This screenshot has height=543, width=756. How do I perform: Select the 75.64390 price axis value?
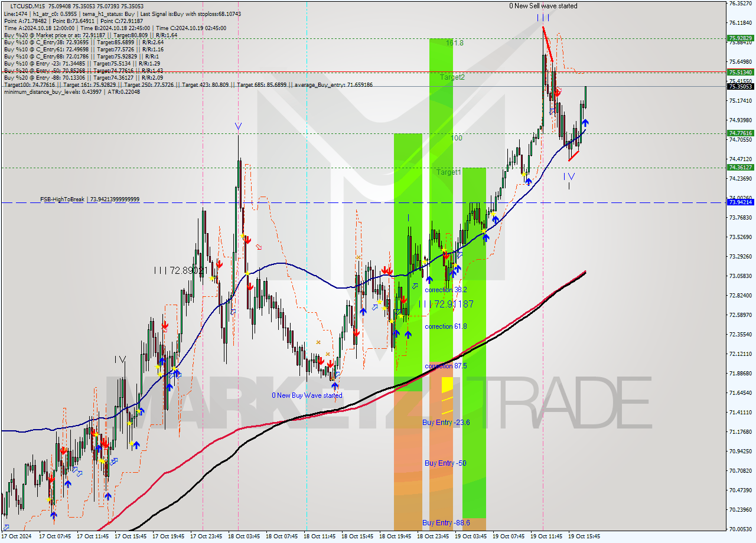coord(741,61)
